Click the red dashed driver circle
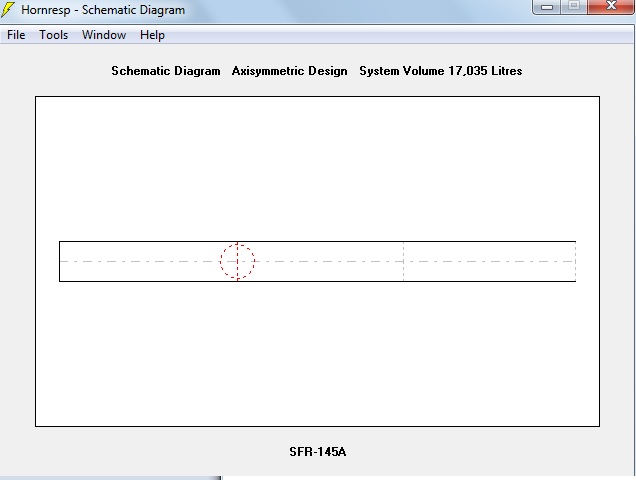This screenshot has width=636, height=480. pyautogui.click(x=237, y=261)
